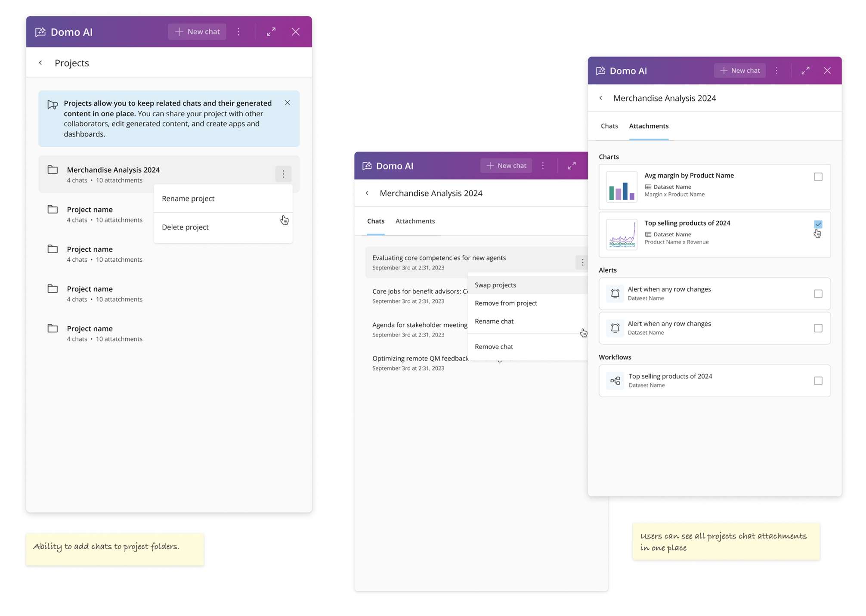Check the second Alert when any row changes
Screen dimensions: 866x616
818,328
